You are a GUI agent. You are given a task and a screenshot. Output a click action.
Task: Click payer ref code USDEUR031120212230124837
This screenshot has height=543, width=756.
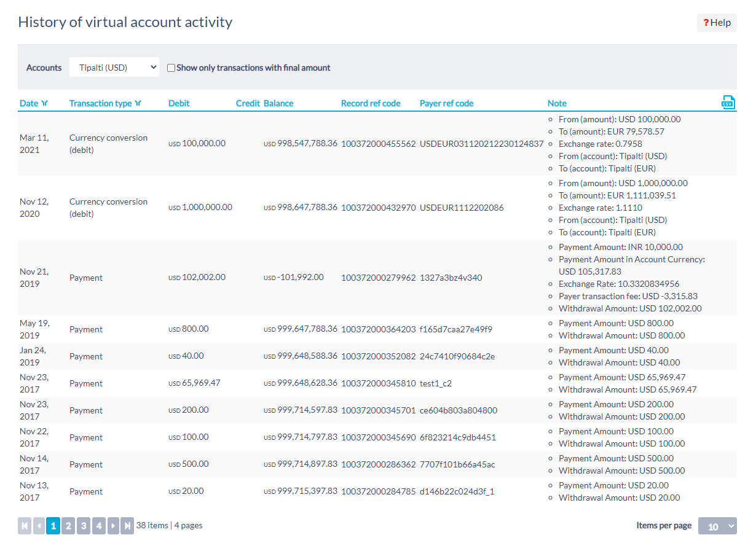482,144
